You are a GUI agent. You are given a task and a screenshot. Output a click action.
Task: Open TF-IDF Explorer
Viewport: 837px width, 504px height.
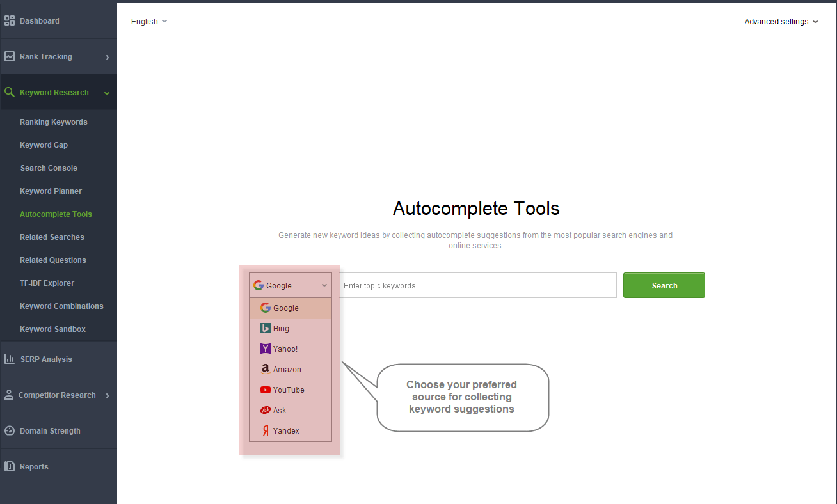tap(47, 283)
